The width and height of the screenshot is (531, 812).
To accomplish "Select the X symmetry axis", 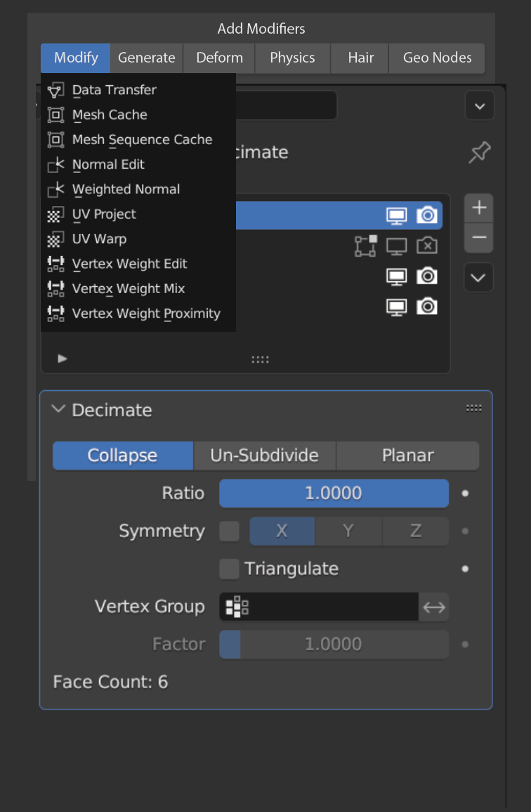I will 282,531.
